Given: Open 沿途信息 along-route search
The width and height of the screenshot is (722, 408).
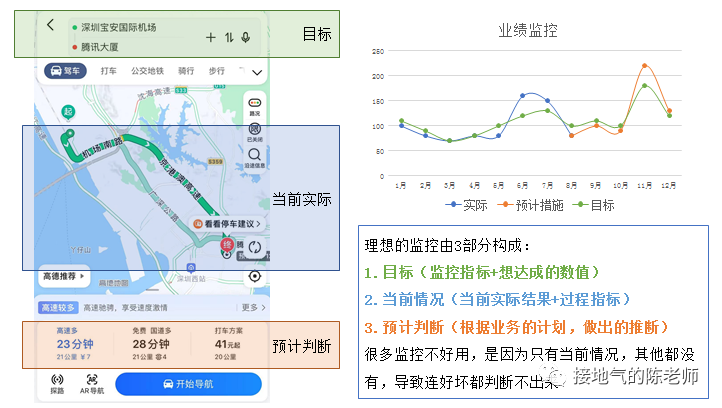Looking at the screenshot, I should point(255,158).
